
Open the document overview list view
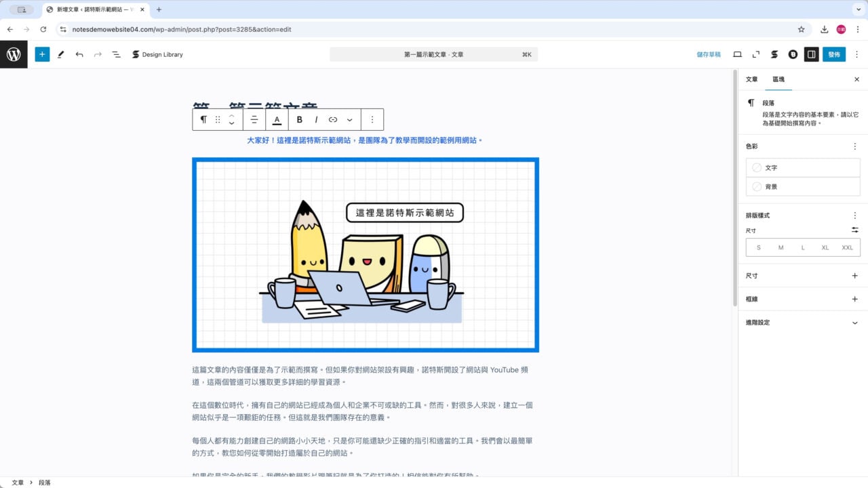tap(116, 54)
